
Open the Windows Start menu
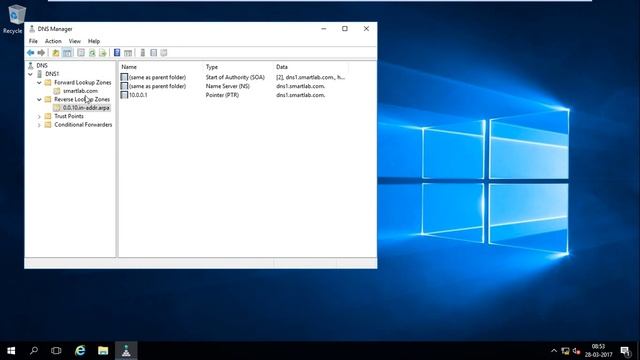tap(11, 351)
